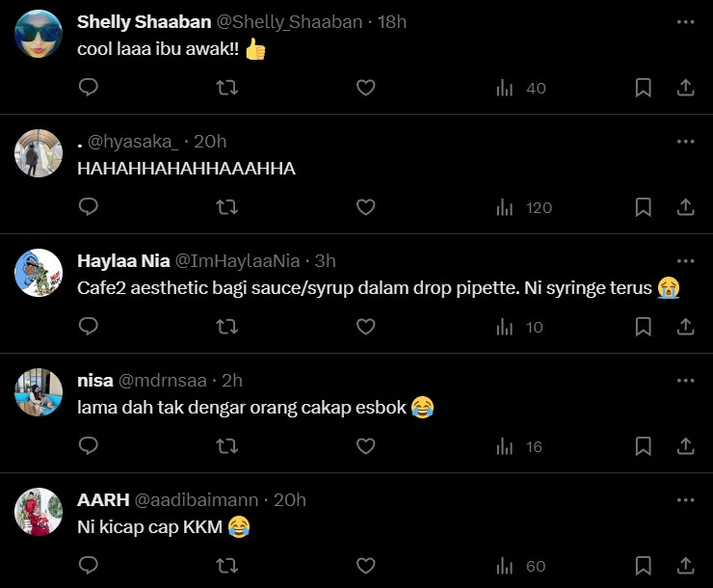Retweet the HAHAHHAHAHHAAAHHA tweet by hyasaka_
This screenshot has width=713, height=588.
point(227,207)
